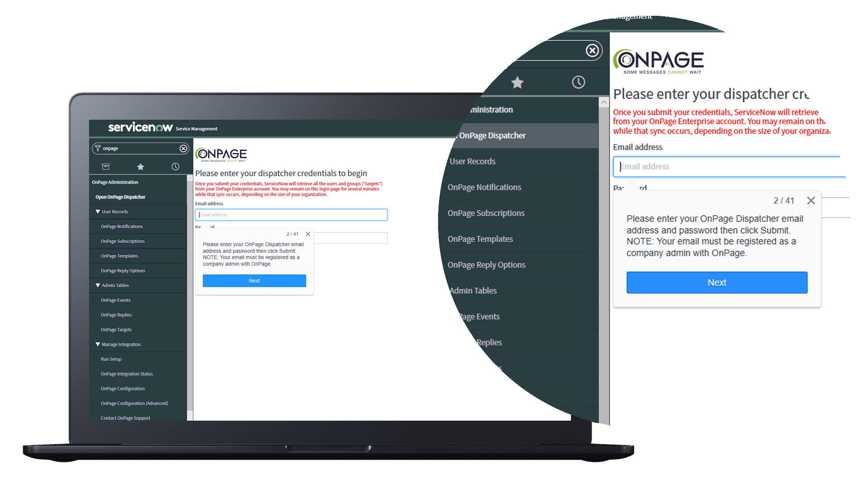
Task: Click the Next button in tooltip
Action: 717,283
